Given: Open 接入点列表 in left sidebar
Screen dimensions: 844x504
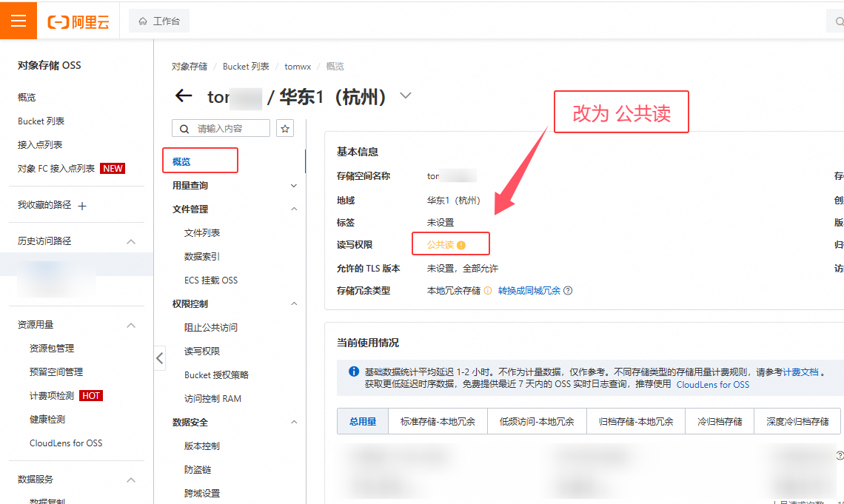Looking at the screenshot, I should (x=40, y=145).
